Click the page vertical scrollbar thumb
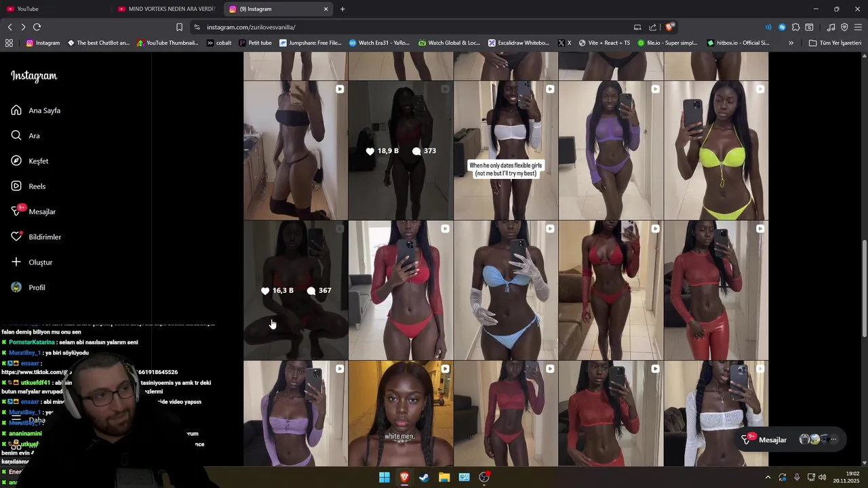868x488 pixels. coord(864,287)
